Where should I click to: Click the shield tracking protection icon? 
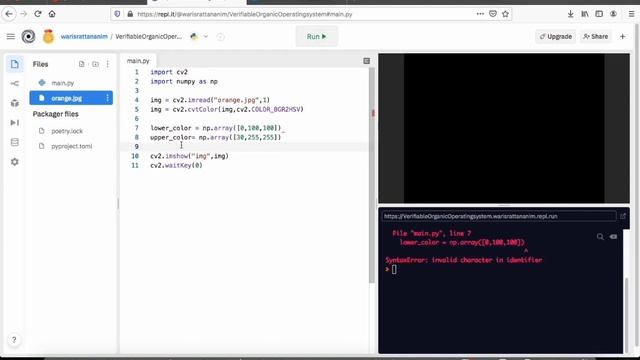117,14
